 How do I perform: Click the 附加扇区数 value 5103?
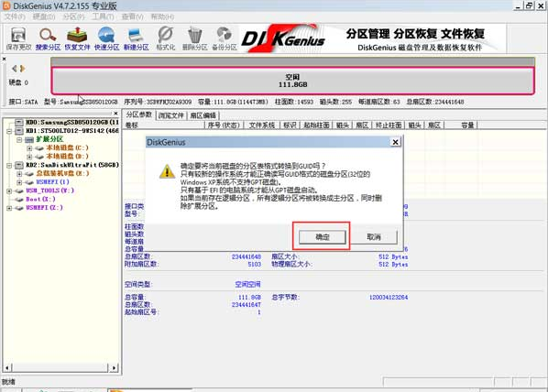255,265
